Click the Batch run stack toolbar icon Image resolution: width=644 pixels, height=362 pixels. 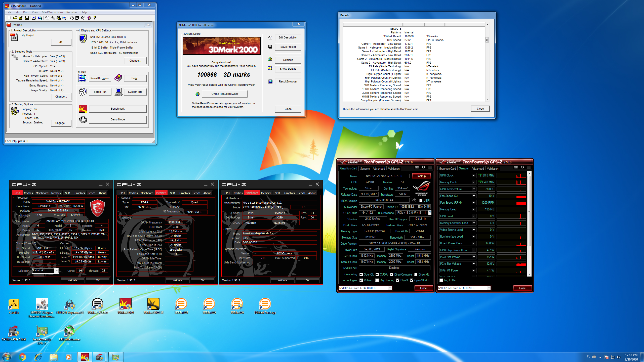83,18
